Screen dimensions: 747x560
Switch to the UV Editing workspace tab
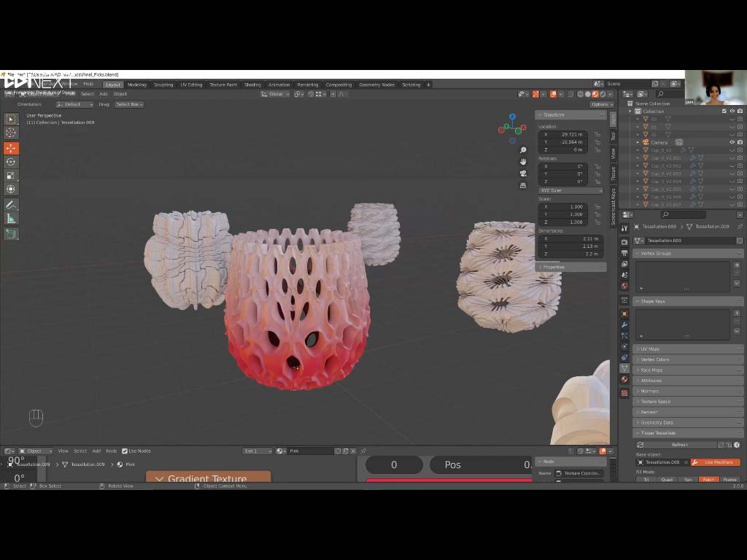pos(192,85)
